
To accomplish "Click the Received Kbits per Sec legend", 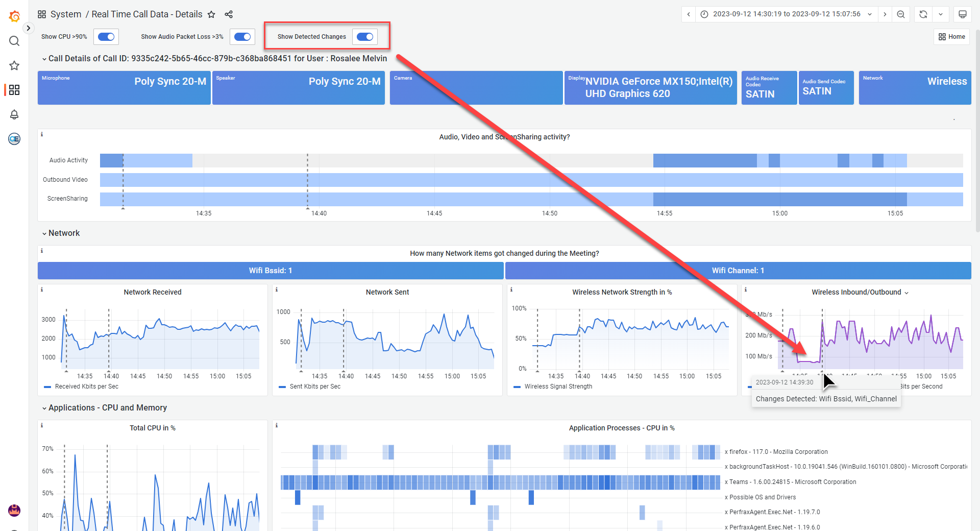I will (86, 387).
